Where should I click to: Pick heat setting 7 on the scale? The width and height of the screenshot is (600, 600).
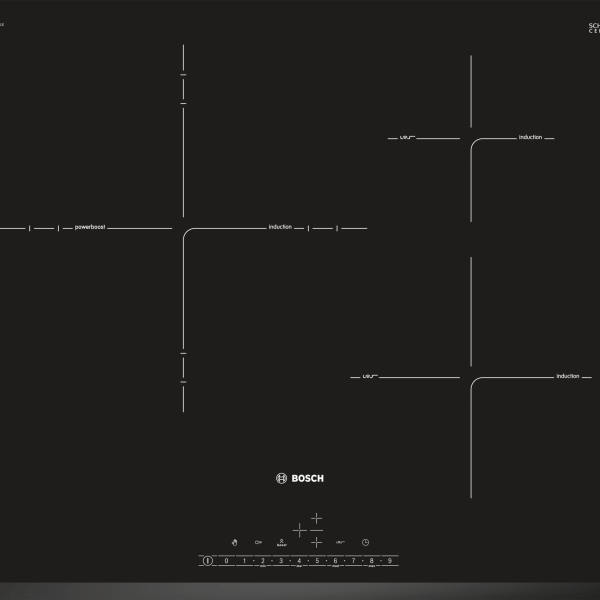point(353,561)
